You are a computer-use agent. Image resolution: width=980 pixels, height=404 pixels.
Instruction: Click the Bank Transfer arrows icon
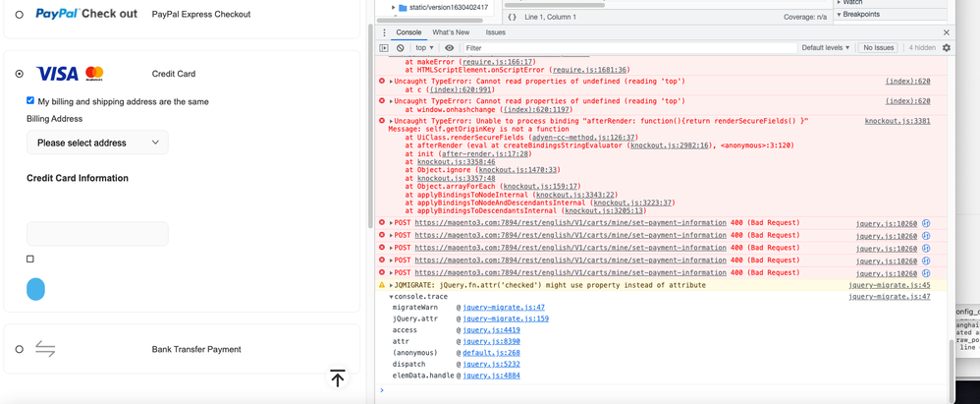click(x=45, y=349)
